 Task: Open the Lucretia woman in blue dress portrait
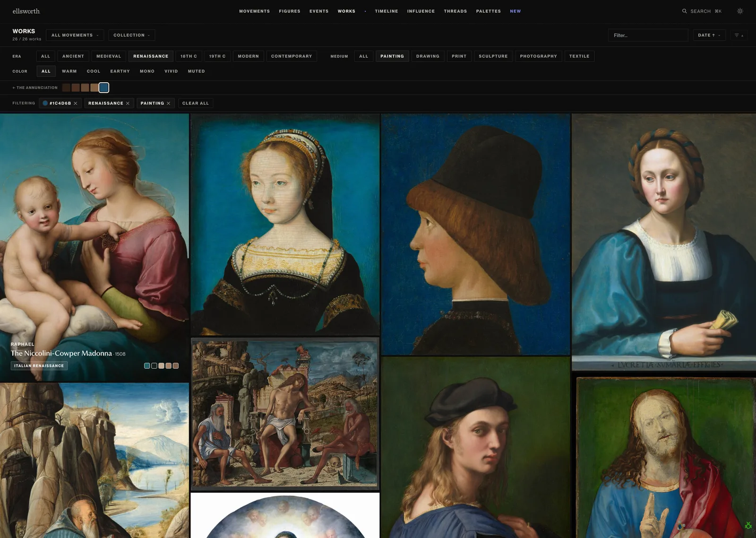pyautogui.click(x=664, y=242)
